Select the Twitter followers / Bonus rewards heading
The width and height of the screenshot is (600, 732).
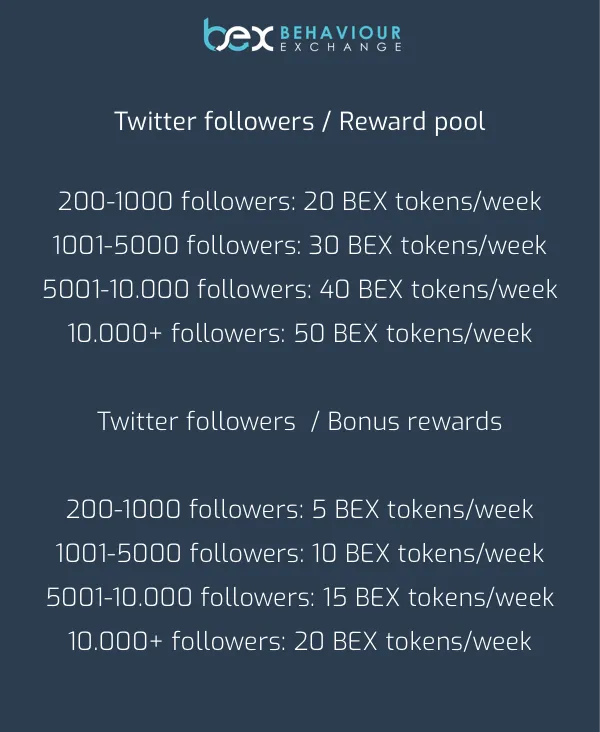(x=300, y=421)
